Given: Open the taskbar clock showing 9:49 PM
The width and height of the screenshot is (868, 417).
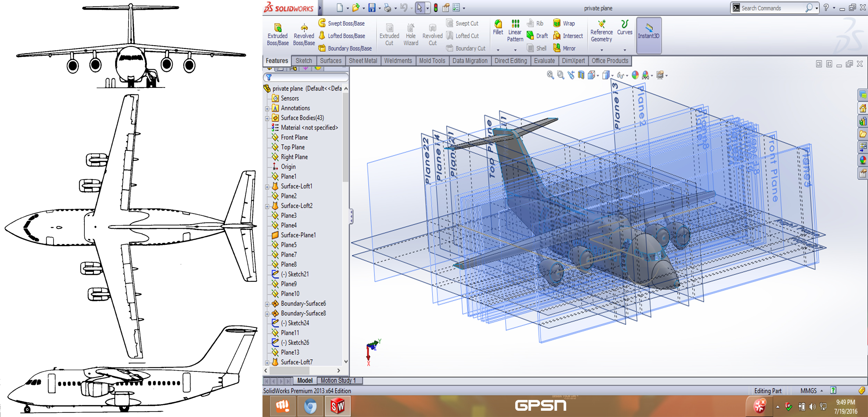Looking at the screenshot, I should click(845, 407).
